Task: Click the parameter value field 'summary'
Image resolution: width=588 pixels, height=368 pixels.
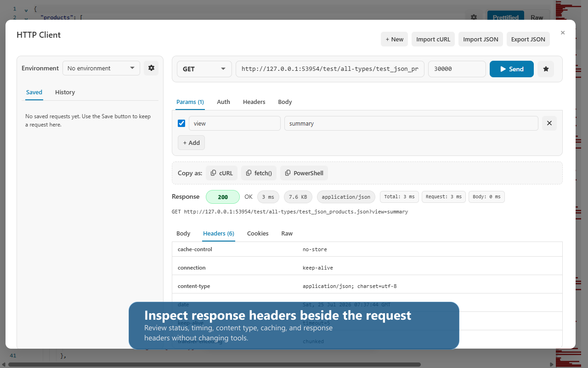Action: (411, 123)
